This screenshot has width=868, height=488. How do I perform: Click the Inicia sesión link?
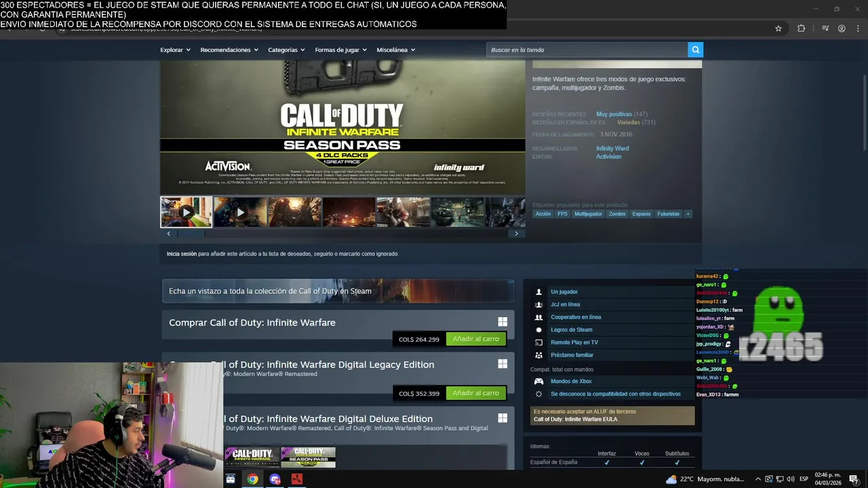click(182, 253)
